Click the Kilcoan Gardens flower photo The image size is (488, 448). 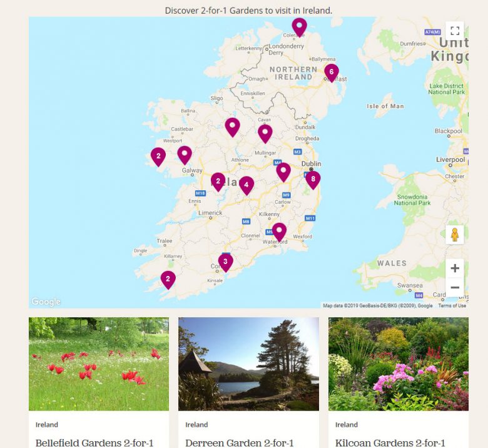click(399, 364)
